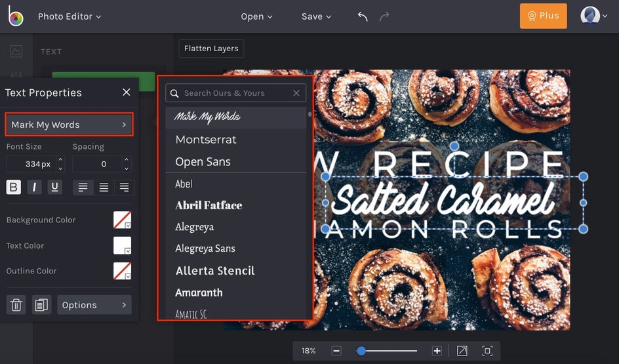
Task: Click the redo arrow icon
Action: coord(384,16)
